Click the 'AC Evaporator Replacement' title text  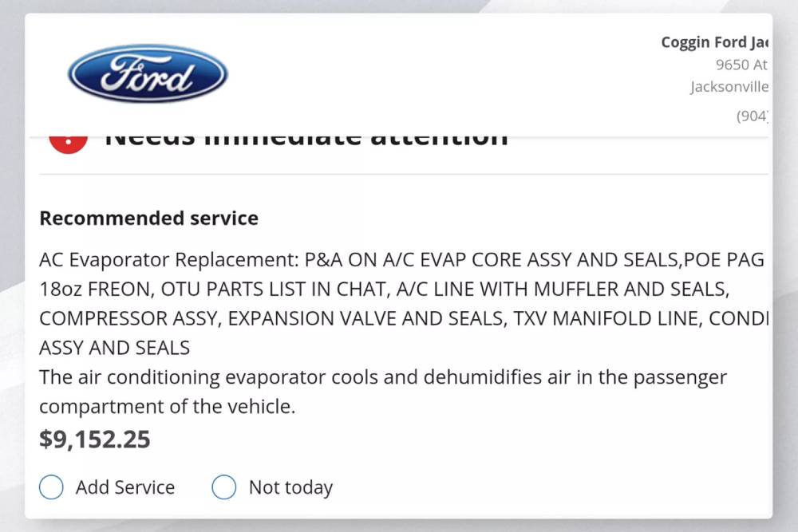tap(168, 261)
